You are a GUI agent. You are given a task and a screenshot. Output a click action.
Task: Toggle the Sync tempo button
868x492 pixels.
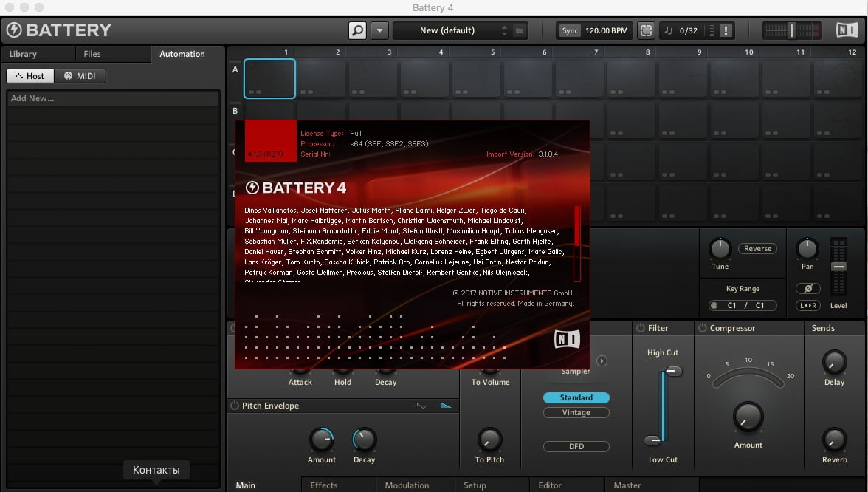tap(570, 30)
